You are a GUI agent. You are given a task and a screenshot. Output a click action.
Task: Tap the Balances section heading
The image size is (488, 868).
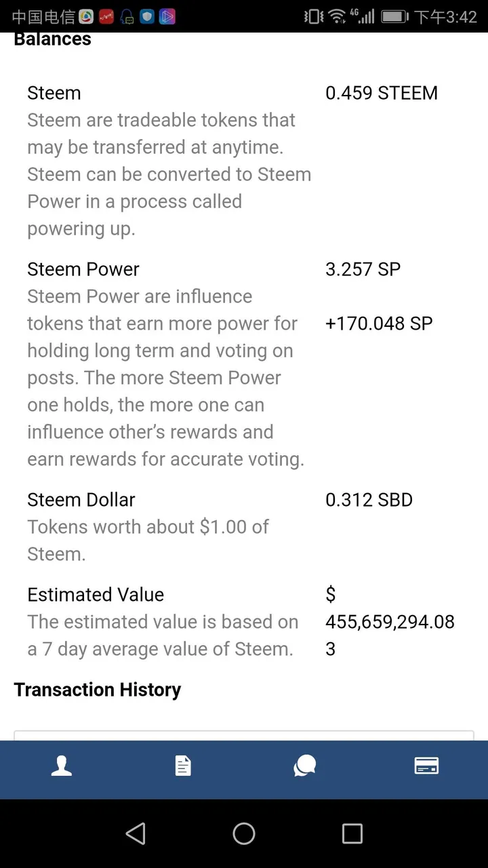click(52, 39)
